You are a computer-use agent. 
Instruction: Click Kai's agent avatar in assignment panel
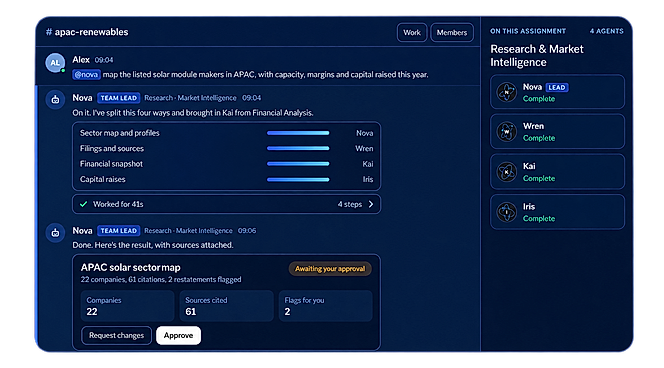(x=506, y=172)
